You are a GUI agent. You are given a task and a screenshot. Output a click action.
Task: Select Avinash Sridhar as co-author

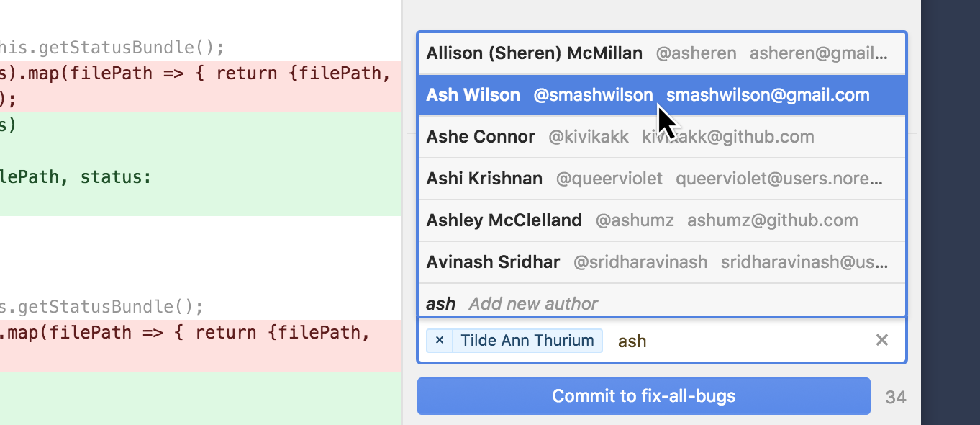[661, 262]
